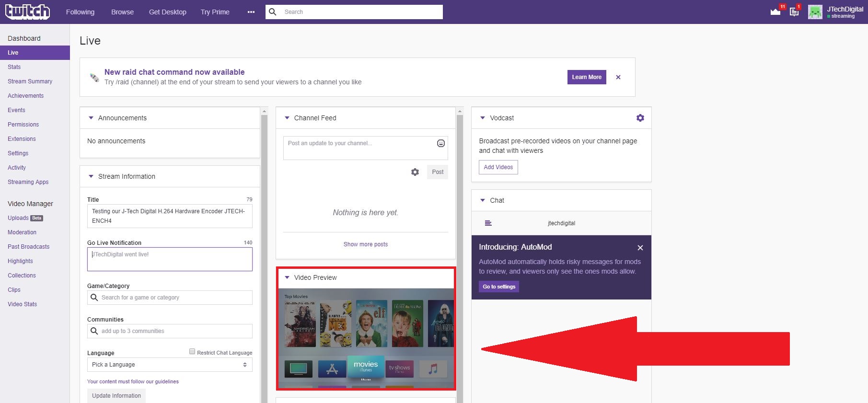Open the whispers messages icon
The height and width of the screenshot is (403, 868).
pos(794,12)
